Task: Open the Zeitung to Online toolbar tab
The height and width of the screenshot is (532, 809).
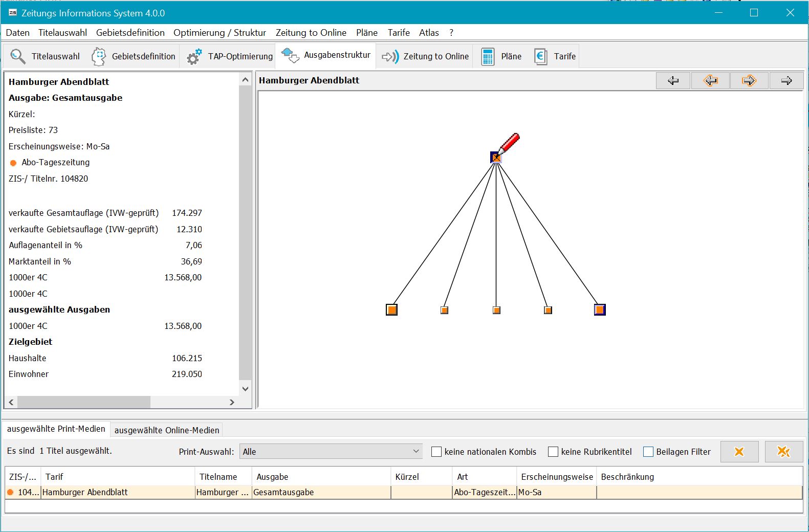Action: pyautogui.click(x=425, y=56)
